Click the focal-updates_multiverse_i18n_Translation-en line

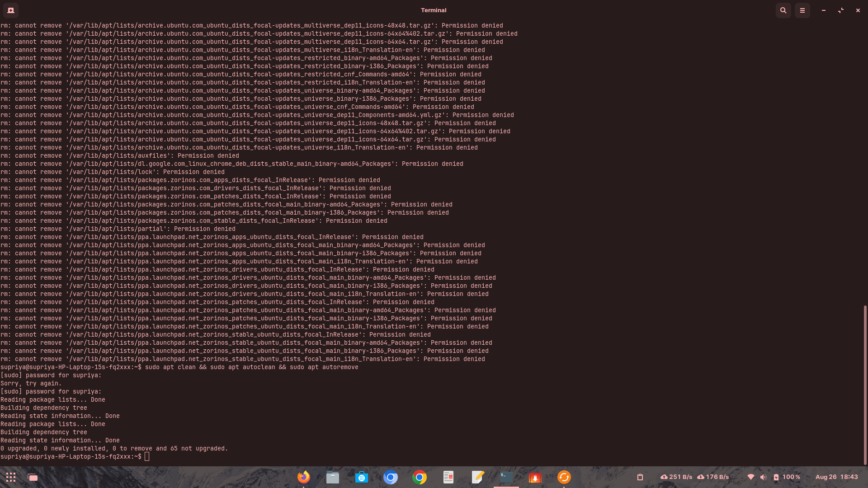(242, 50)
